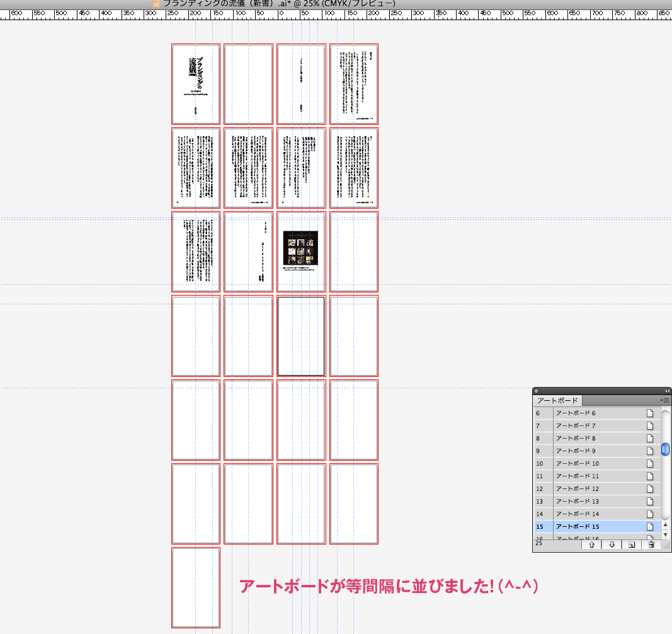Click the panel scrollbar down arrow
The image size is (672, 634).
(665, 535)
